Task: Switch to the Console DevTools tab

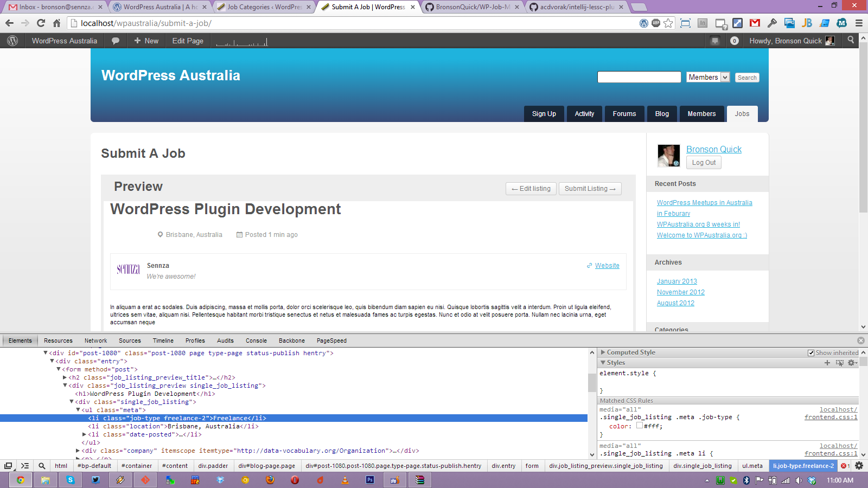Action: [x=256, y=341]
